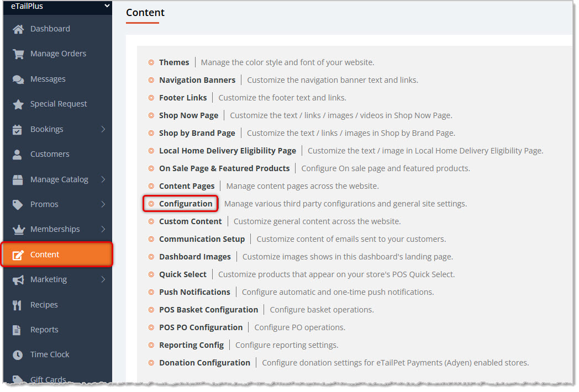Viewport: 579px width, 392px height.
Task: Click the Content page heading
Action: [145, 13]
